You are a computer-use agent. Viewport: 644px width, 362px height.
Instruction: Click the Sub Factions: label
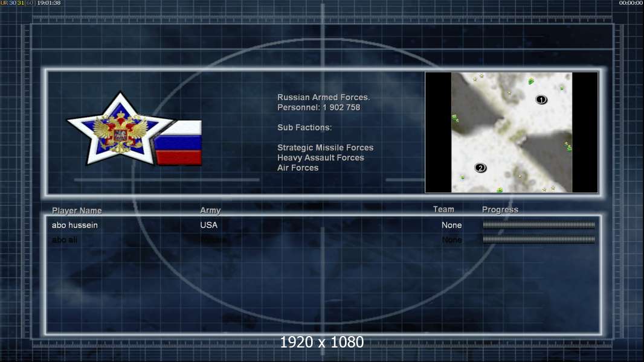click(x=304, y=127)
